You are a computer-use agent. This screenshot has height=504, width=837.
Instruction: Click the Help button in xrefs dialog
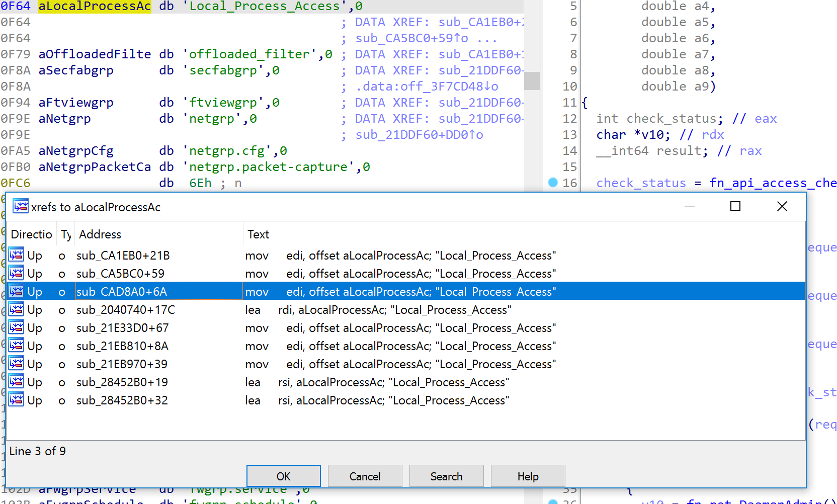(x=528, y=476)
